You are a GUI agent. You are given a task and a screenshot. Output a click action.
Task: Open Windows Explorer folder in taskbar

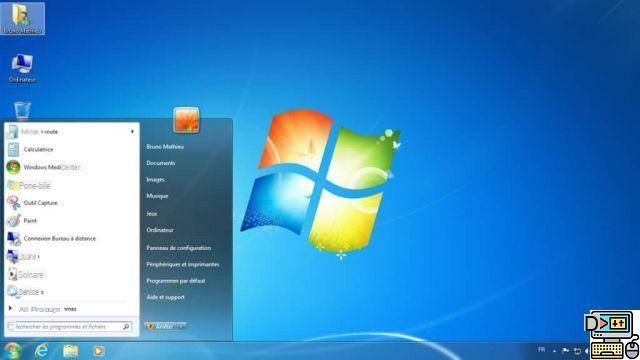tap(70, 351)
